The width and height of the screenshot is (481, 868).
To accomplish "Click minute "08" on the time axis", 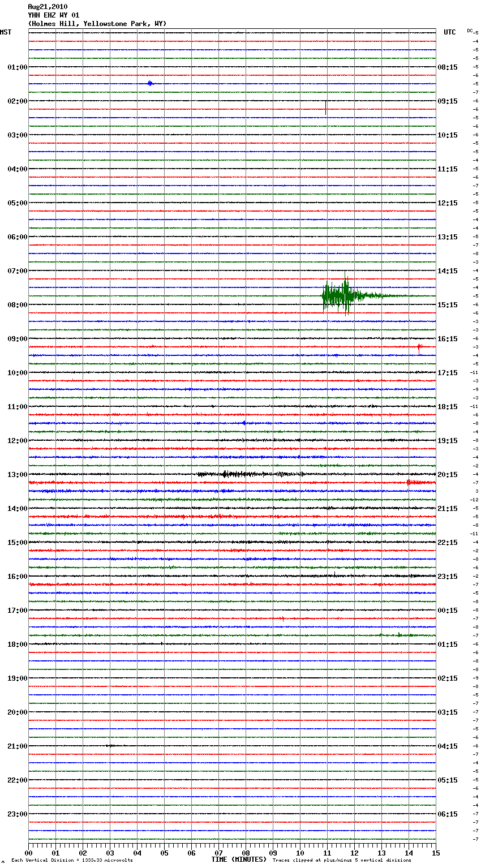I will coord(246,853).
